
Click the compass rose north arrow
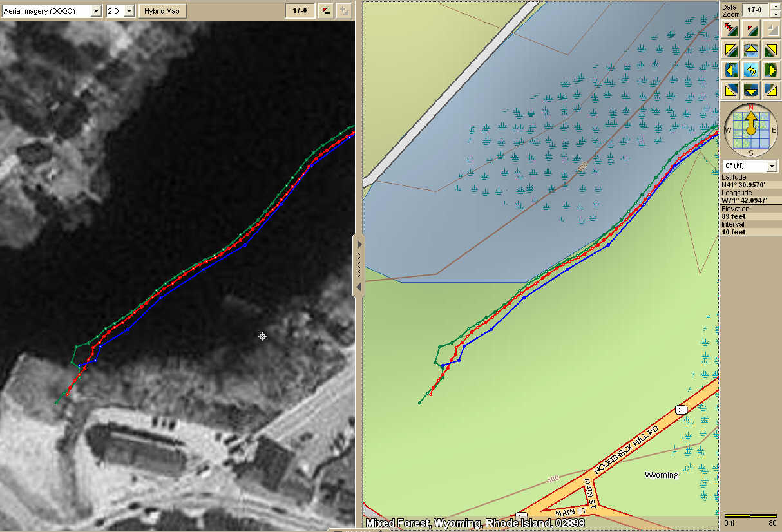click(750, 122)
